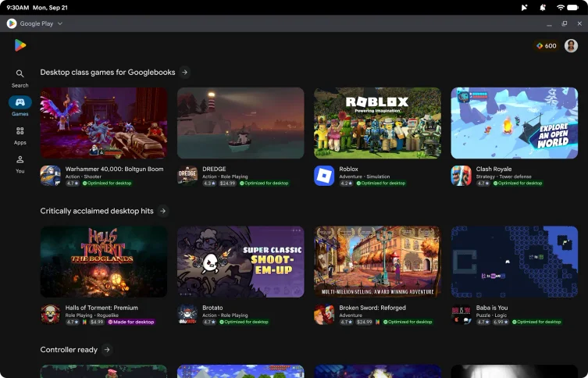Open the Broken Sword: Reforged title
588x378 pixels.
click(x=372, y=308)
